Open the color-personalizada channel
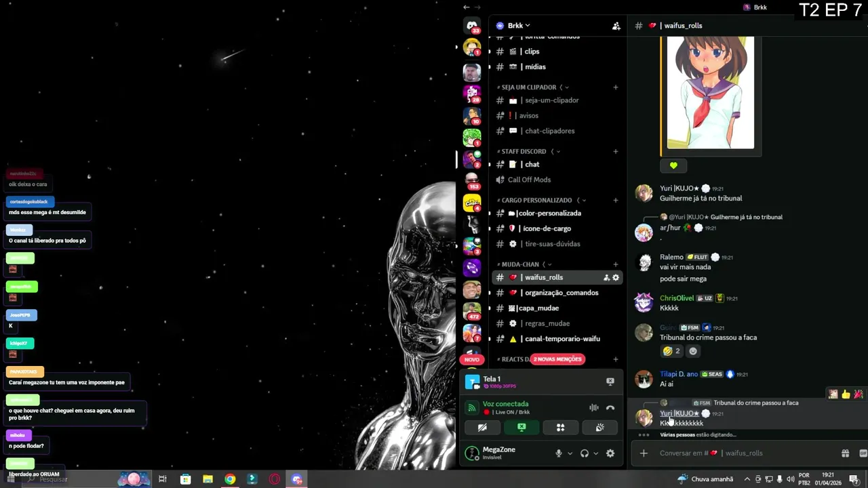Image resolution: width=868 pixels, height=488 pixels. pyautogui.click(x=557, y=213)
